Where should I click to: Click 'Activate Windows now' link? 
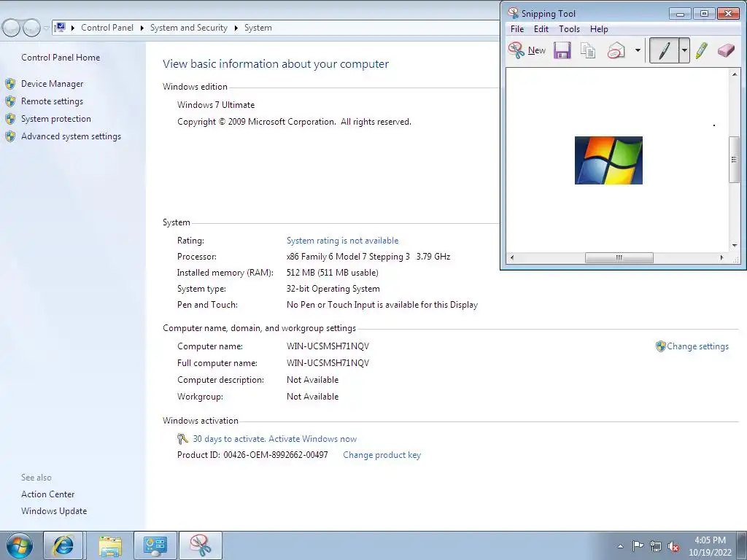[312, 439]
